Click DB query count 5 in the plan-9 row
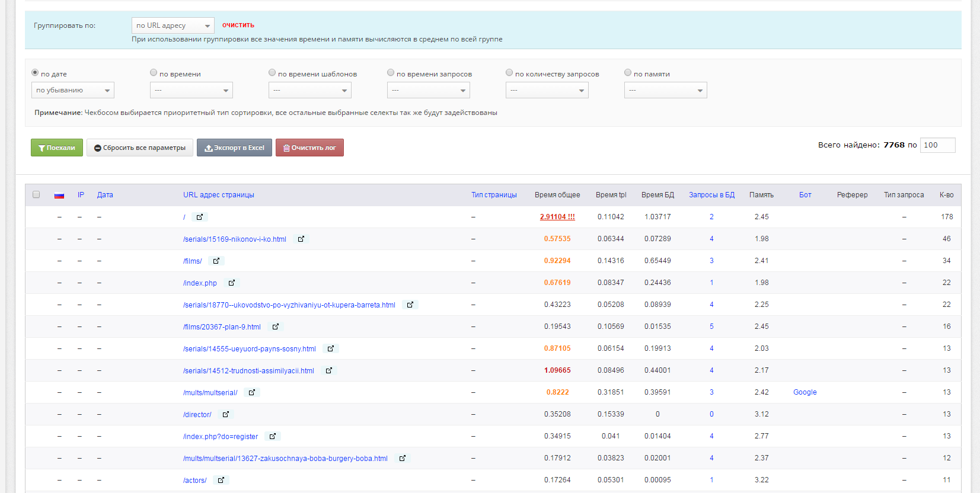This screenshot has height=493, width=980. pos(711,326)
